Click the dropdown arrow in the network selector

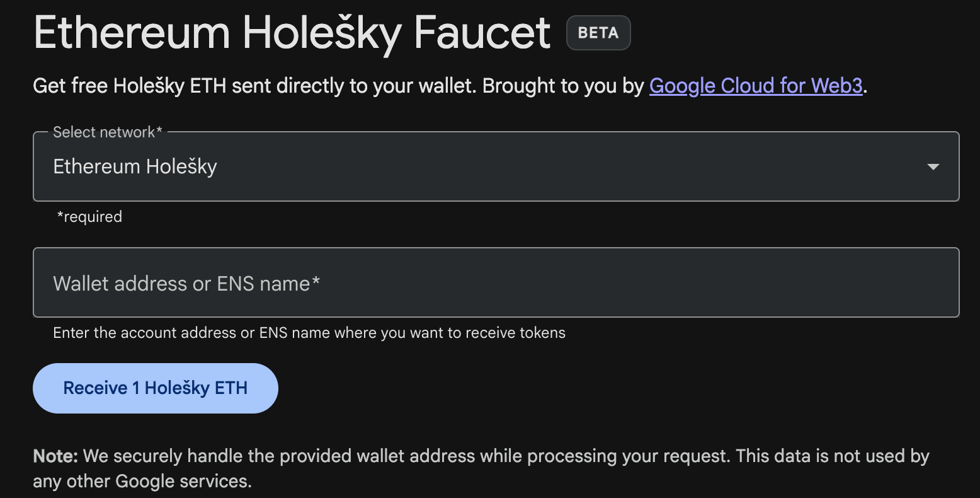pos(933,167)
